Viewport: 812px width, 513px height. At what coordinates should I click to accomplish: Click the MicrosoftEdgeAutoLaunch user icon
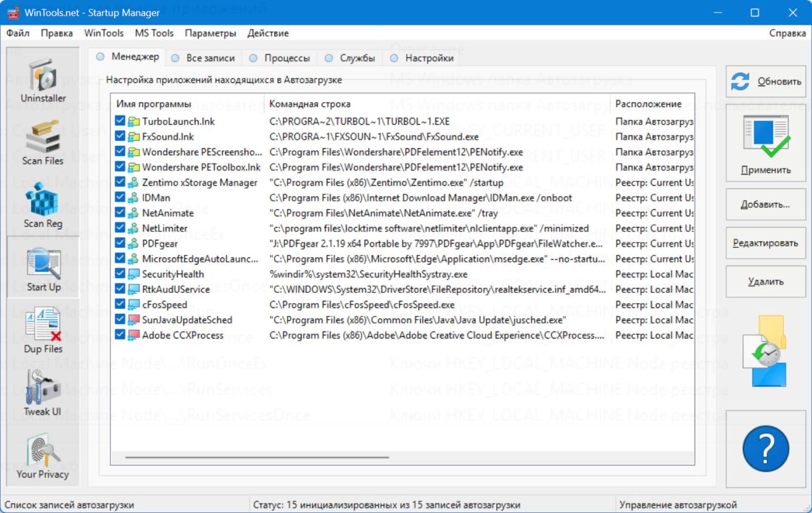click(x=133, y=259)
